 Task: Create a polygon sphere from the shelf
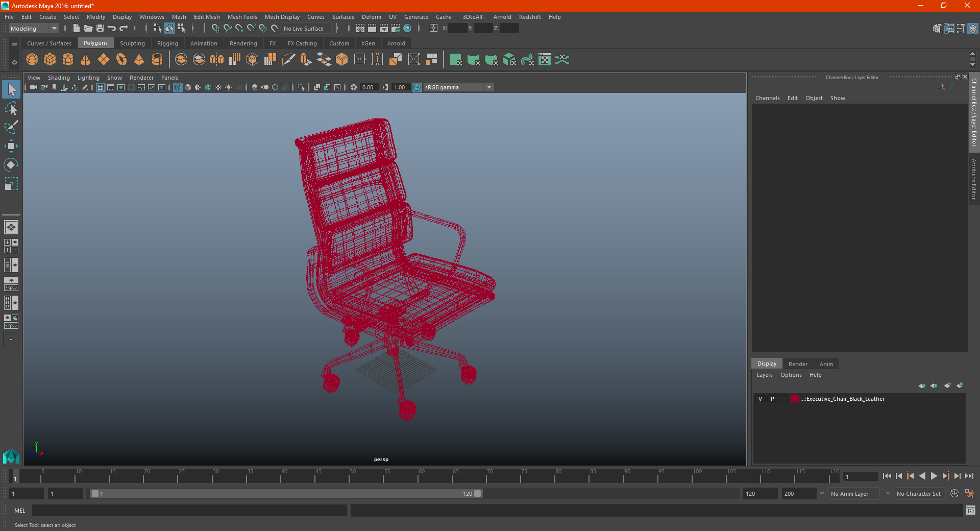(x=32, y=60)
